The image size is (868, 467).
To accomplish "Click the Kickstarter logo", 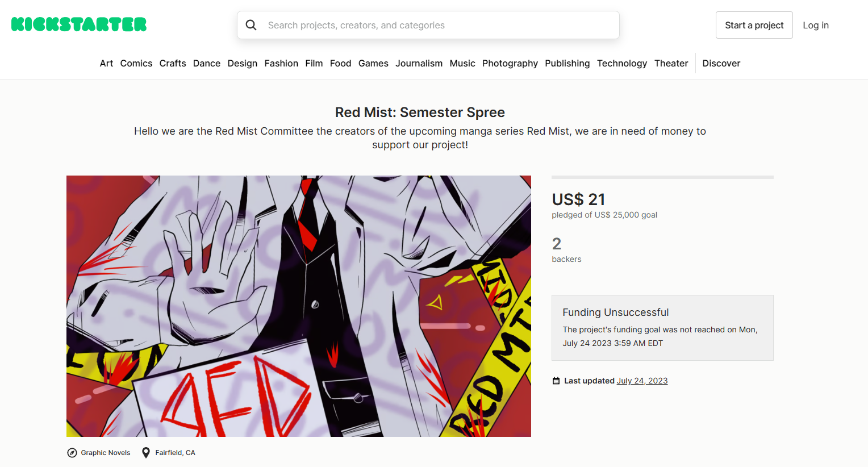I will pyautogui.click(x=79, y=24).
